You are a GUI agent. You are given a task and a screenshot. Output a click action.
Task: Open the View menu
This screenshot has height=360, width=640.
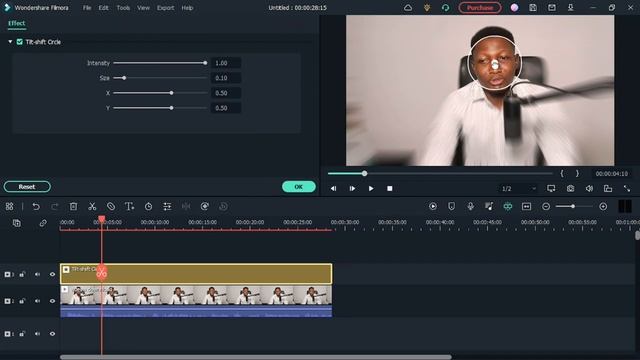tap(143, 7)
